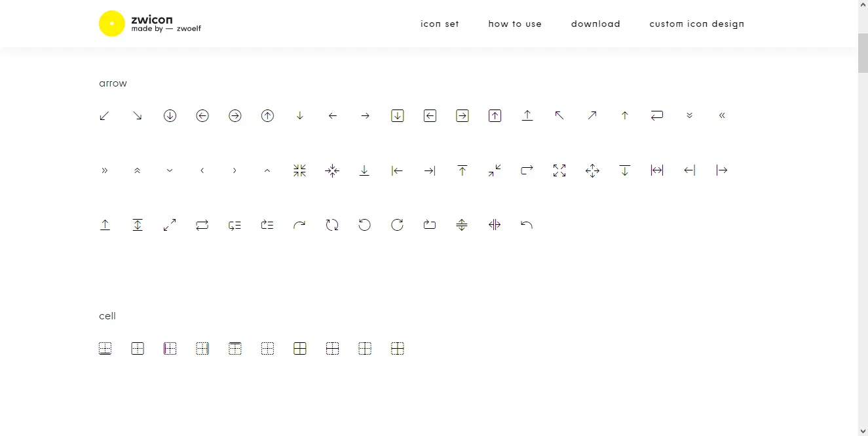Pick the no-border dotted cell icon
This screenshot has width=868, height=436.
coord(267,349)
